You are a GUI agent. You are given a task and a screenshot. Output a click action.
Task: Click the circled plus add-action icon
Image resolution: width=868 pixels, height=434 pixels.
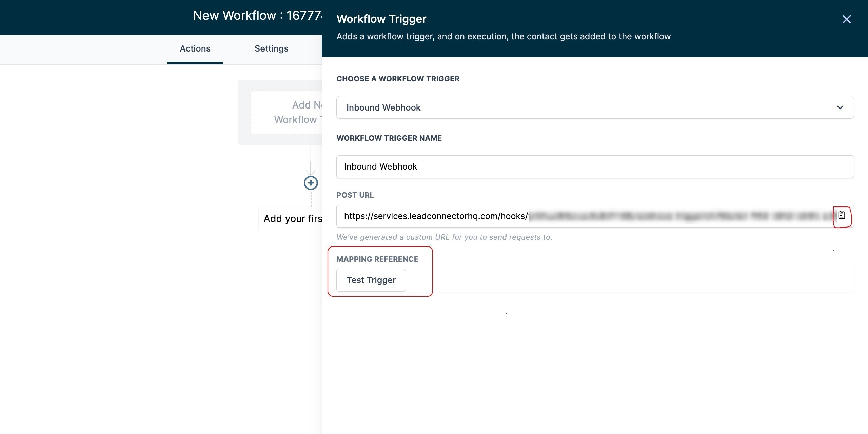[311, 183]
